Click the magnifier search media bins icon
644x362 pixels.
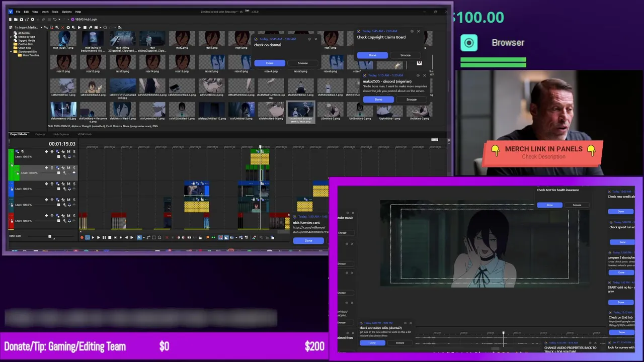[105, 27]
